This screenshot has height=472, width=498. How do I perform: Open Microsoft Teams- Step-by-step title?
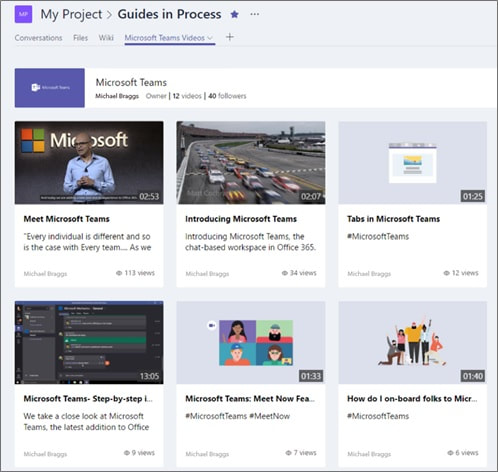(88, 399)
